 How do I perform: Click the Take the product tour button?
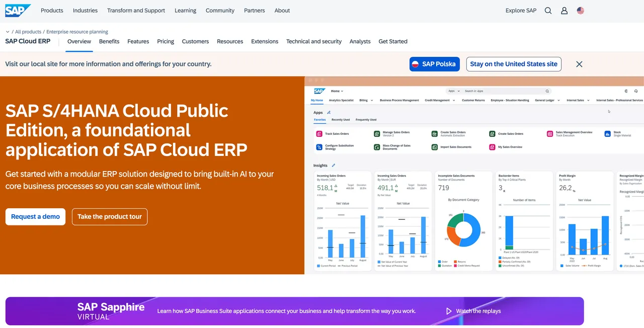coord(110,216)
